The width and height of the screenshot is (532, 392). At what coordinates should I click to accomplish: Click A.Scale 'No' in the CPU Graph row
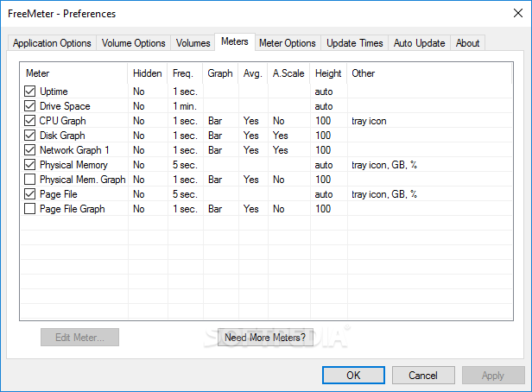(279, 121)
